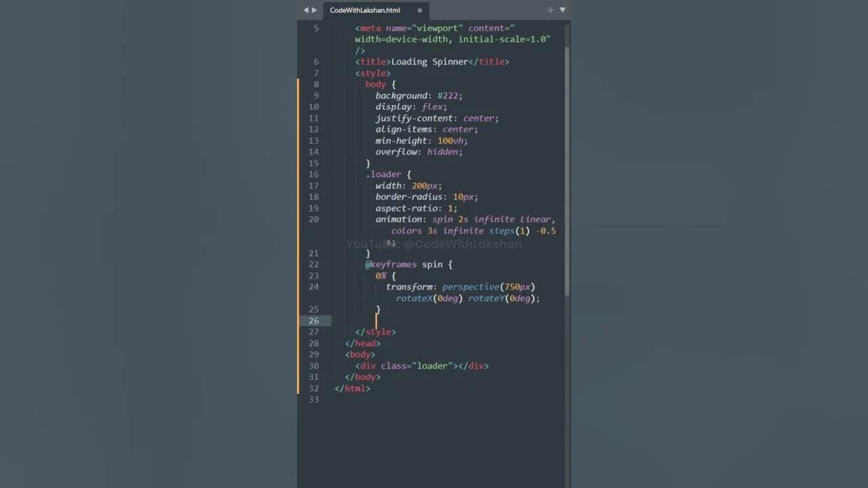Click the right tab navigation arrow
This screenshot has width=868, height=488.
[x=314, y=10]
